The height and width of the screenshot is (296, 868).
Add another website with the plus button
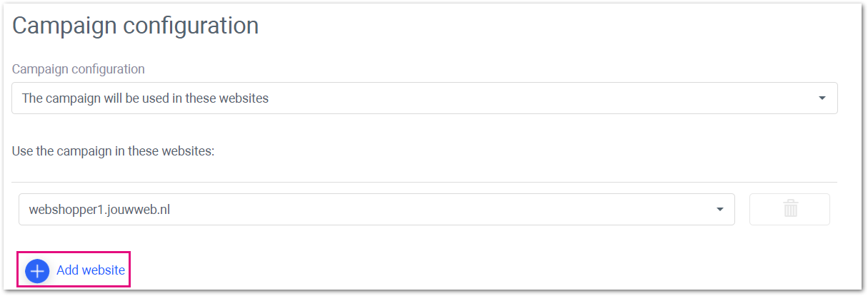pos(37,271)
